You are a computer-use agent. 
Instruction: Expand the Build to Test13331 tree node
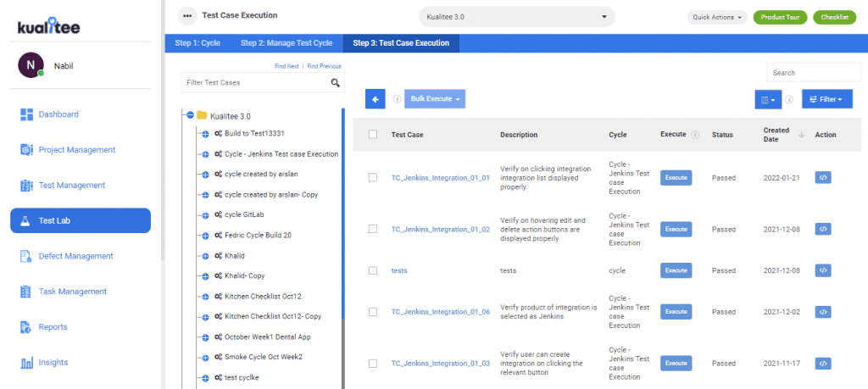click(x=204, y=134)
